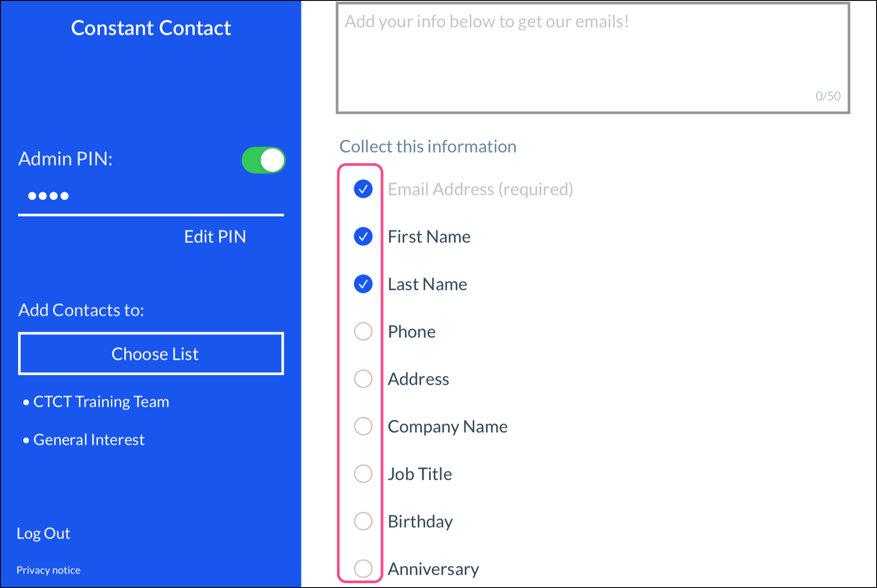Click Log Out
The image size is (877, 588).
point(43,533)
